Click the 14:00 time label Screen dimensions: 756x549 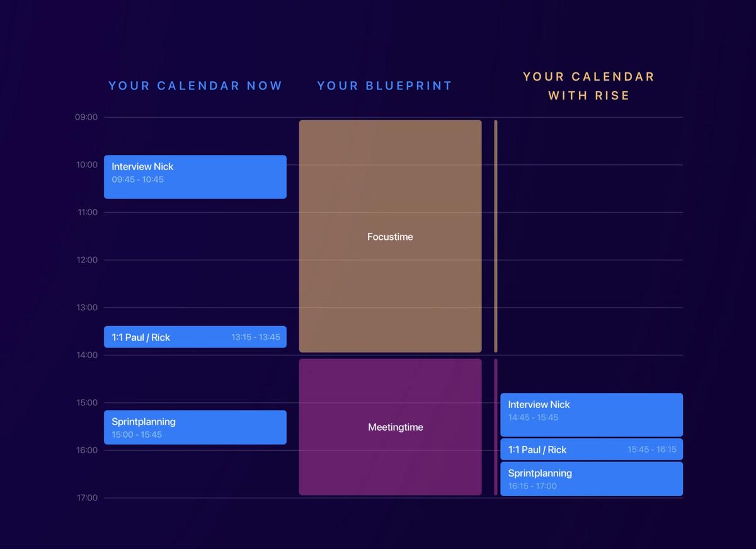click(88, 355)
